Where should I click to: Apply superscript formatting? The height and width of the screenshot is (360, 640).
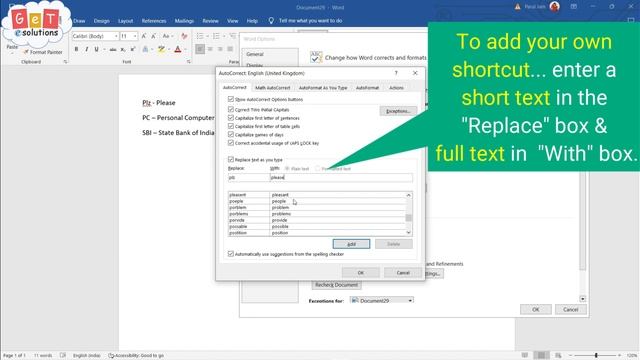tap(133, 49)
